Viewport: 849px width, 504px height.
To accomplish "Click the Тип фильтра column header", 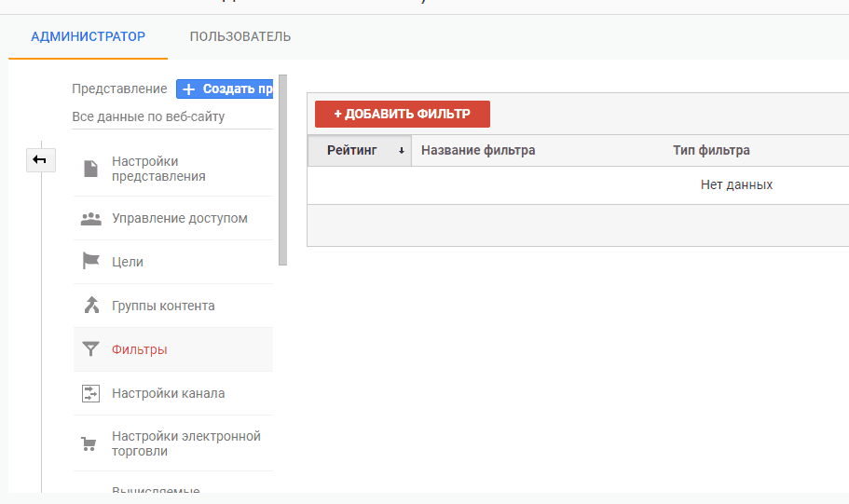I will click(711, 151).
